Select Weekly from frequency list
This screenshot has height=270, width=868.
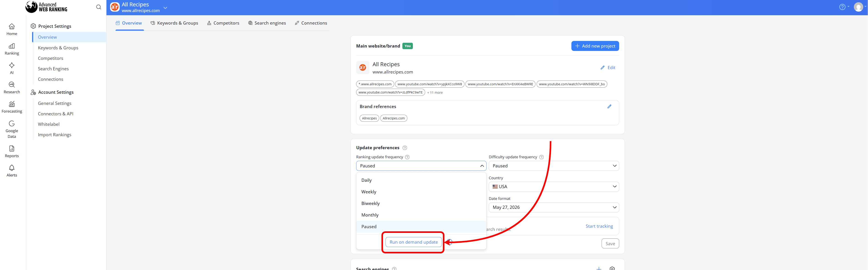[421, 192]
